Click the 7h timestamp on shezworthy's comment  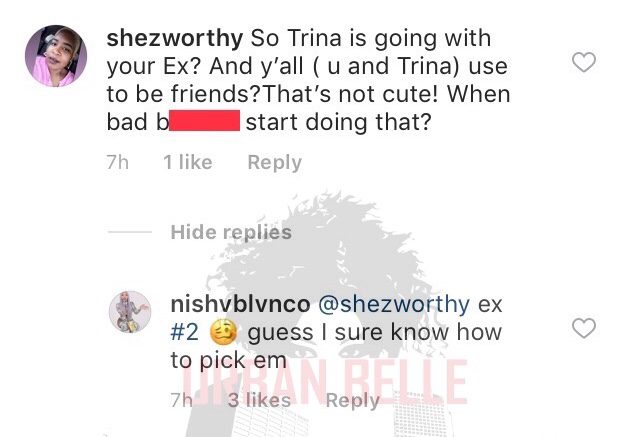click(x=118, y=162)
